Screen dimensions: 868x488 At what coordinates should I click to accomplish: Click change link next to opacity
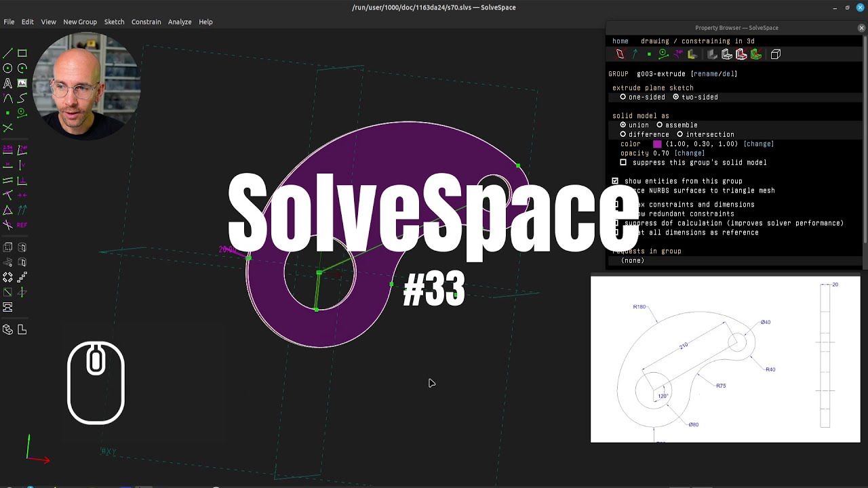pyautogui.click(x=690, y=154)
